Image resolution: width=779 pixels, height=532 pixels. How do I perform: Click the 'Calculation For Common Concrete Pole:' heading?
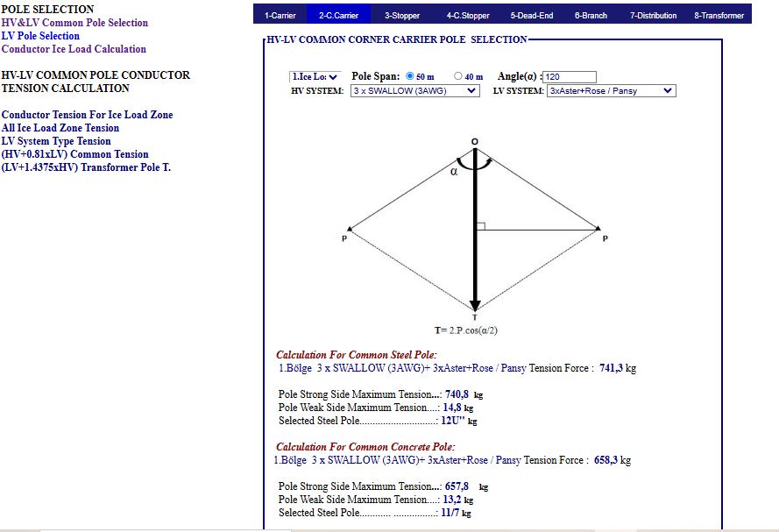365,447
